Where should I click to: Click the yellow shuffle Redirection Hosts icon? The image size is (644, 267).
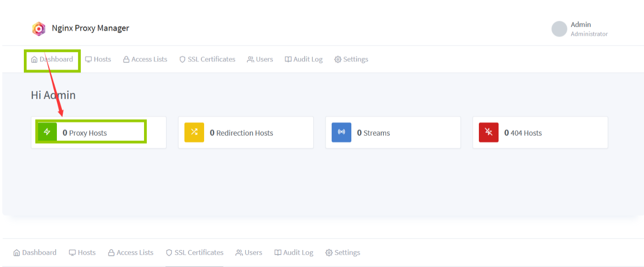click(194, 132)
